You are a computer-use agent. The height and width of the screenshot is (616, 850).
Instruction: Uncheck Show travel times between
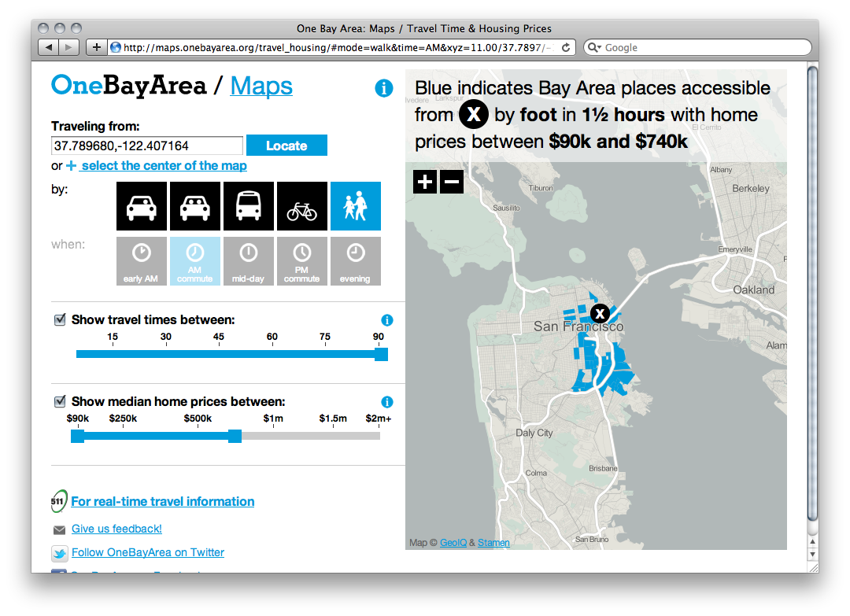click(60, 319)
